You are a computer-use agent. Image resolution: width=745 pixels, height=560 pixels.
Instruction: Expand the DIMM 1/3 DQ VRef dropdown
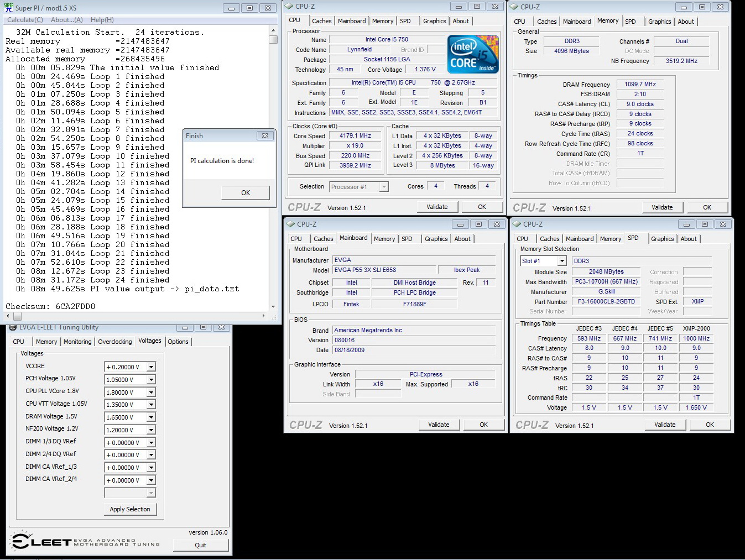click(x=151, y=443)
